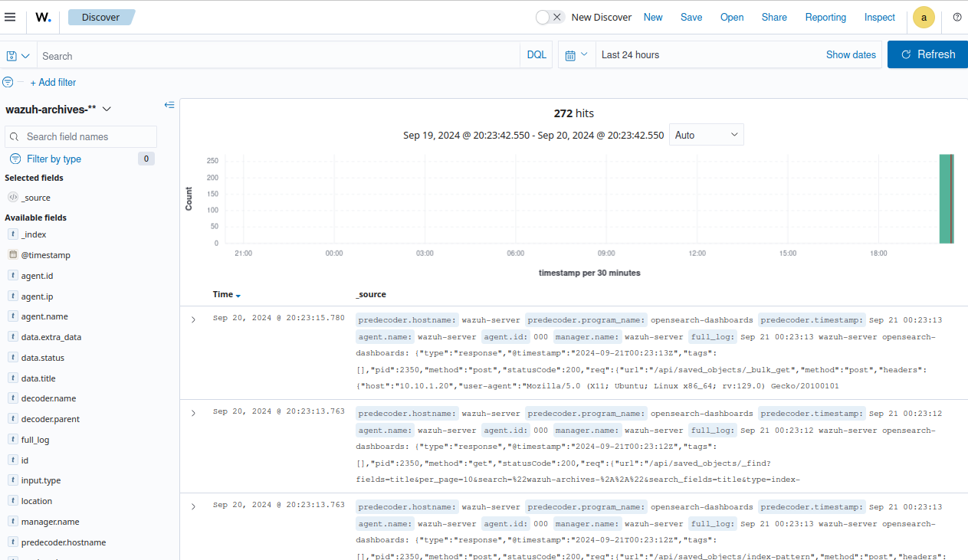
Task: Open the hamburger navigation menu
Action: [x=10, y=17]
